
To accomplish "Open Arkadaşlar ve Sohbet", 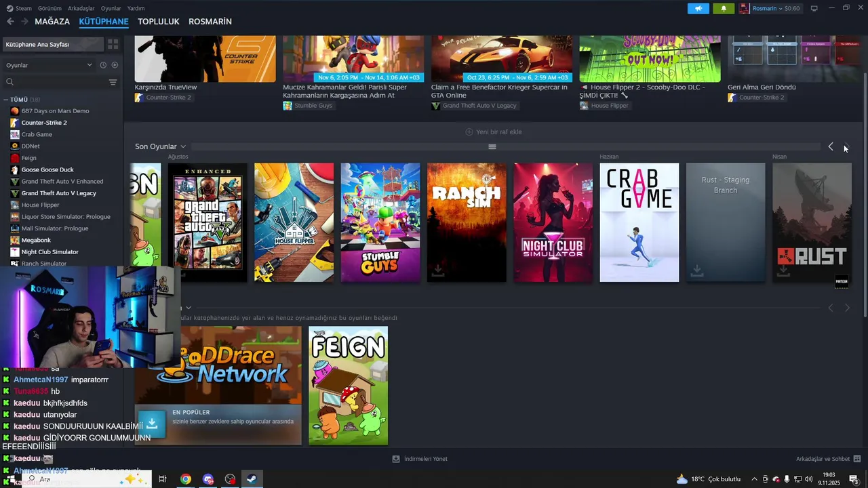I will click(829, 459).
